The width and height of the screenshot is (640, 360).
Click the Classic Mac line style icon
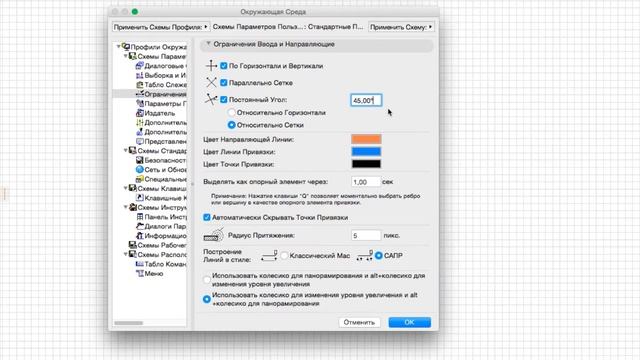click(269, 256)
